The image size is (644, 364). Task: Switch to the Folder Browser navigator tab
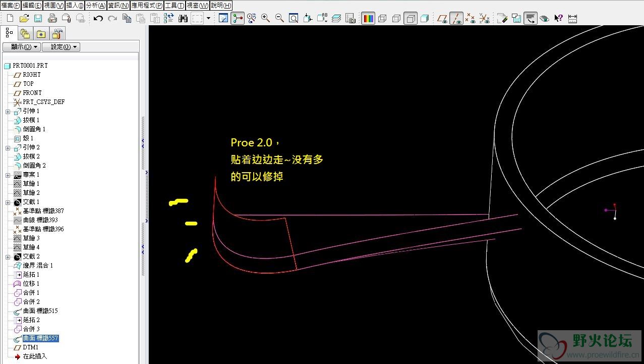click(x=25, y=34)
